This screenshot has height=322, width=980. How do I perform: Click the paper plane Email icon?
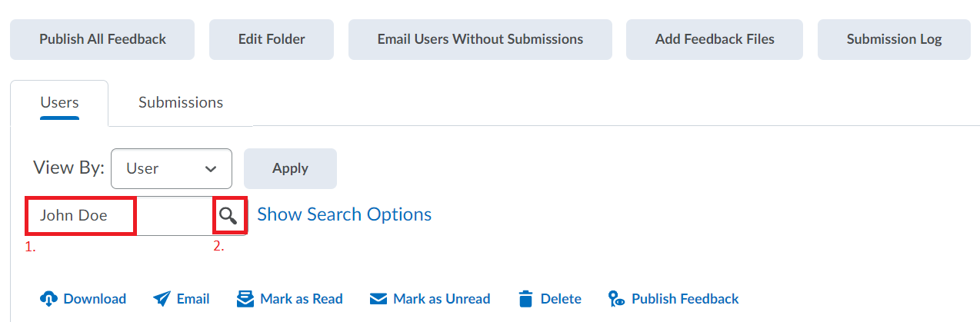[162, 299]
